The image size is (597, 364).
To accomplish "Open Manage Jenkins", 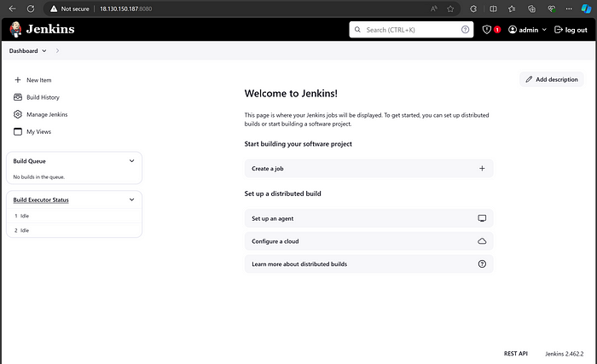I will point(47,114).
